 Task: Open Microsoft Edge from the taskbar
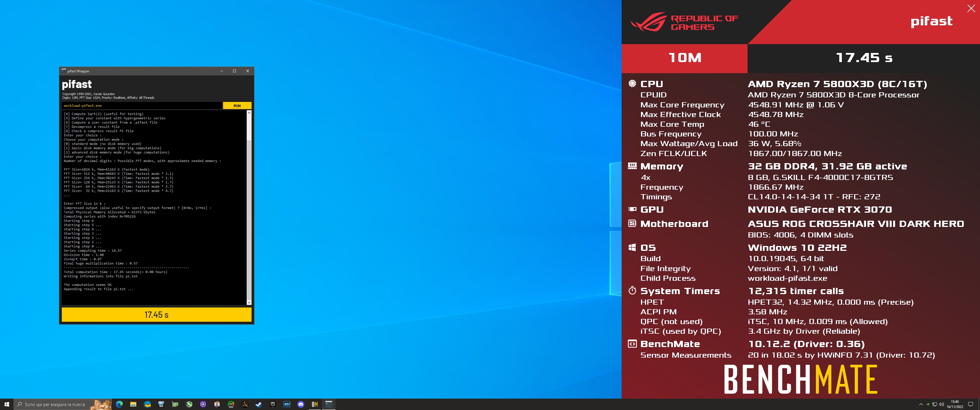pyautogui.click(x=119, y=404)
